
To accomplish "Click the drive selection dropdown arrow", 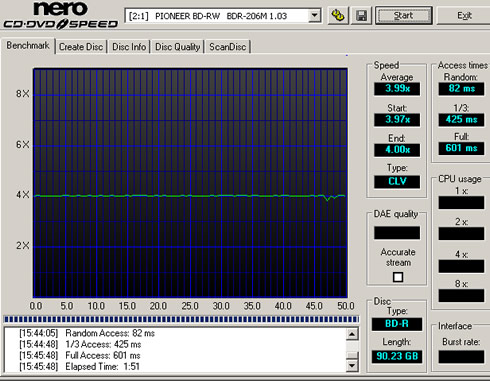I will [314, 15].
